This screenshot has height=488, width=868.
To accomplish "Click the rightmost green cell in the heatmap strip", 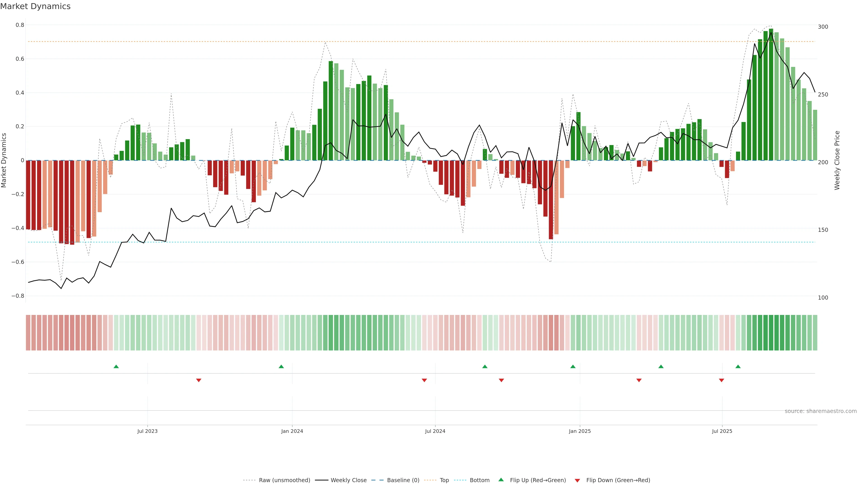I will [x=815, y=333].
